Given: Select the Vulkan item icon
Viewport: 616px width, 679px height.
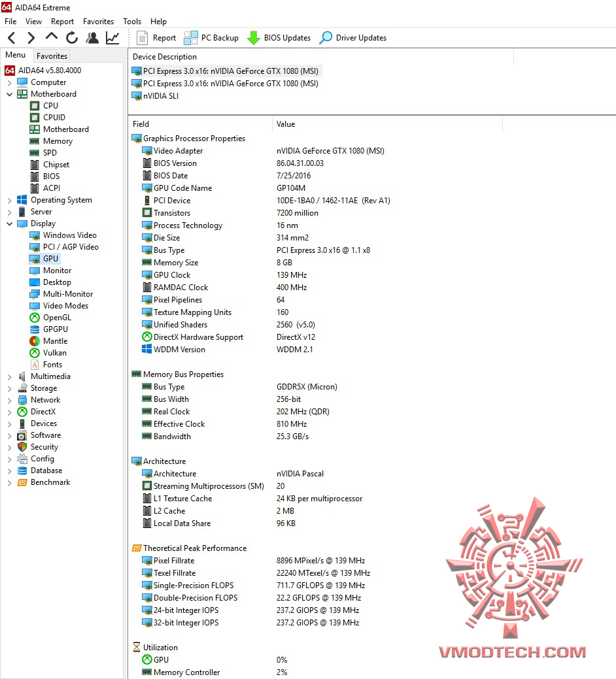Looking at the screenshot, I should (x=35, y=353).
